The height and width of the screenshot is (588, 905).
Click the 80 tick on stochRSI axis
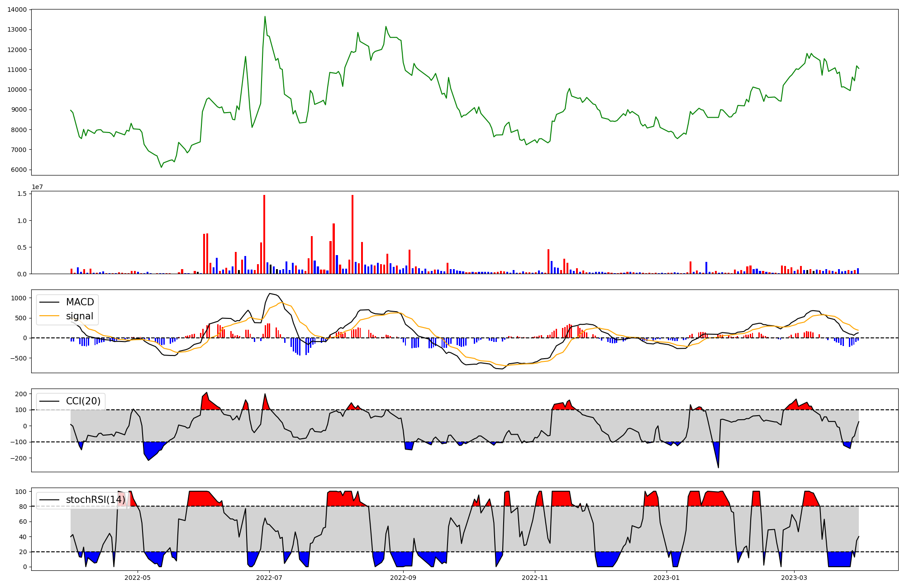pos(23,507)
